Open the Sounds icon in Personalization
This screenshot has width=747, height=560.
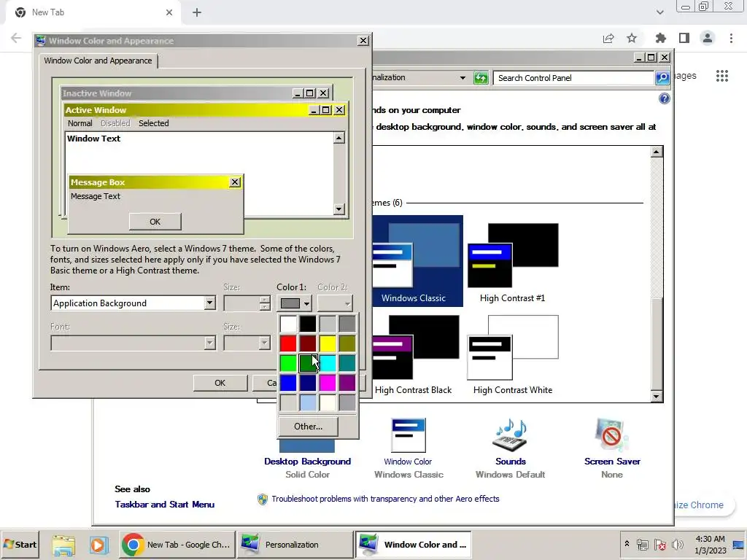click(x=510, y=436)
